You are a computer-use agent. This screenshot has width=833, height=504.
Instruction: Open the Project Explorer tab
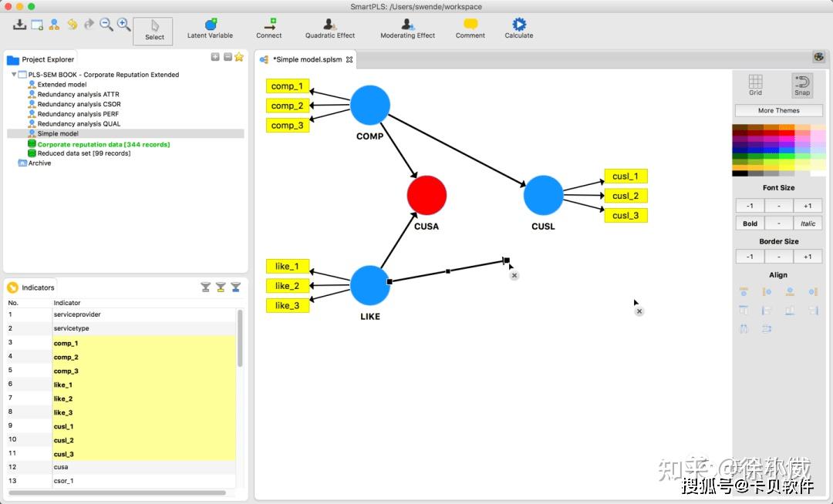pos(41,59)
